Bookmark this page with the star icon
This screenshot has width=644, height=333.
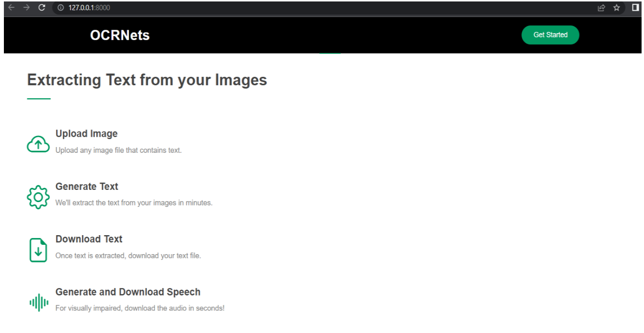click(x=616, y=8)
